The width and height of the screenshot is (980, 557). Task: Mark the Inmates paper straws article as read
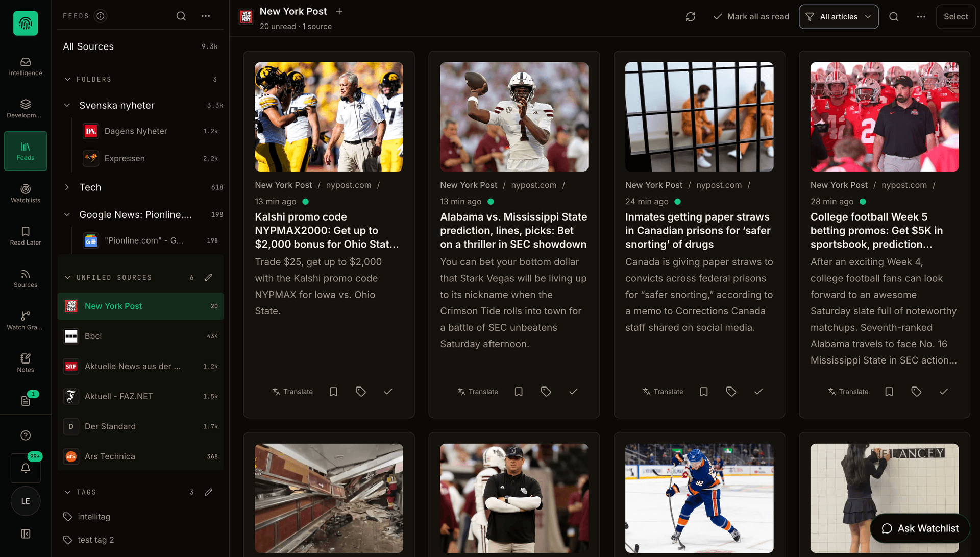point(758,392)
